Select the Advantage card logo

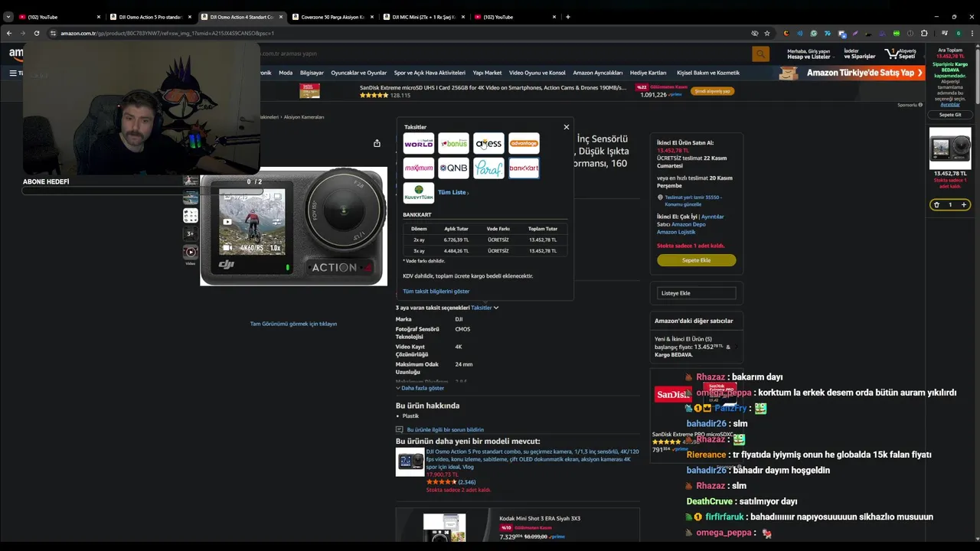(x=524, y=143)
